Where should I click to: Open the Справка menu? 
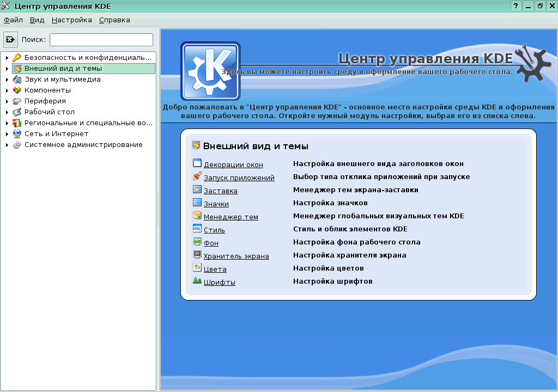pyautogui.click(x=113, y=20)
